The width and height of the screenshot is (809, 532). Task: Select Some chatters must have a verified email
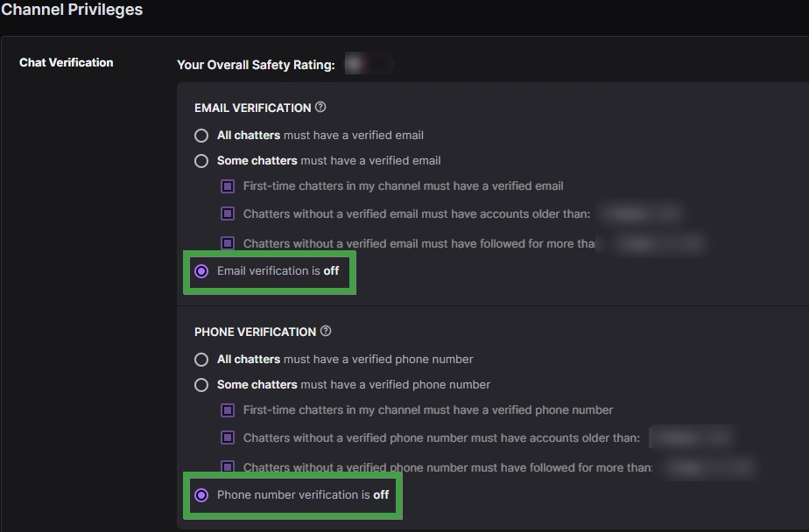click(201, 161)
